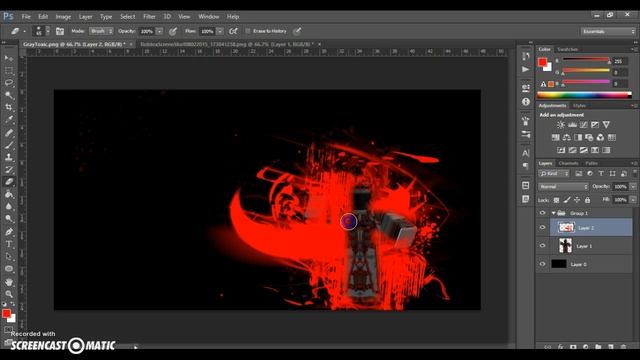640x360 pixels.
Task: Click the color spectrum ramp bar
Action: (x=584, y=95)
